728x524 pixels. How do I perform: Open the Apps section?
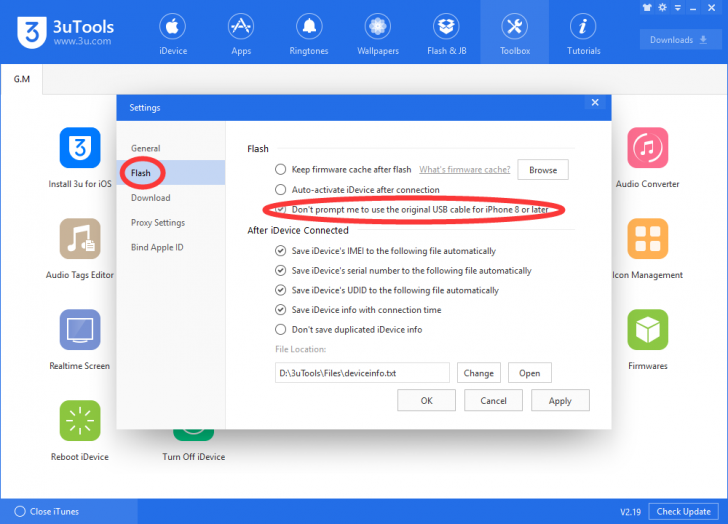[241, 35]
